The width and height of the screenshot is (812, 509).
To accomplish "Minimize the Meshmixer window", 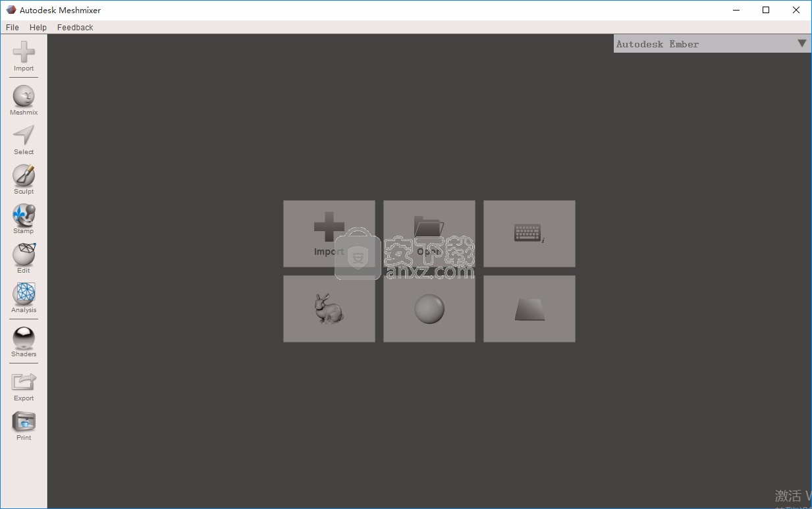I will coord(736,10).
